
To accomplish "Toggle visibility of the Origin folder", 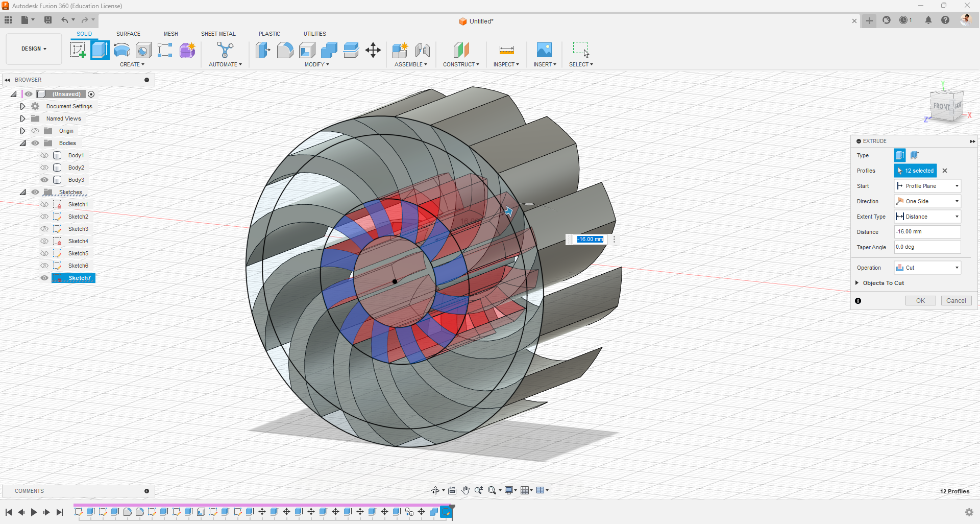I will coord(35,131).
